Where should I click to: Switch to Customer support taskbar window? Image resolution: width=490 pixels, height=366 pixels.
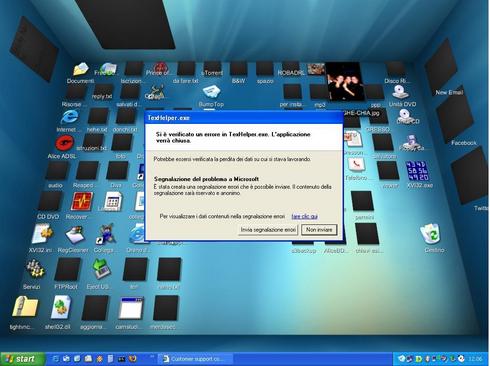(x=196, y=359)
